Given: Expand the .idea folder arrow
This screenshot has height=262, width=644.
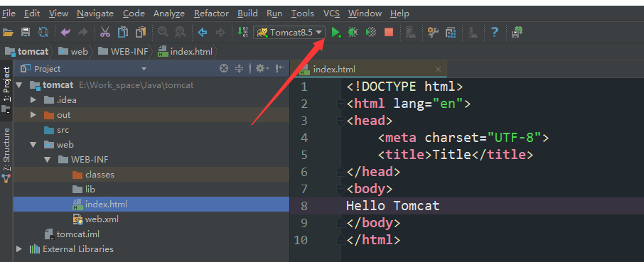Looking at the screenshot, I should click(x=33, y=100).
